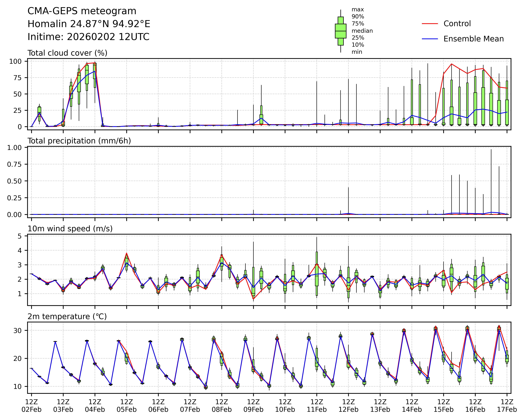Image resolution: width=524 pixels, height=420 pixels.
Task: Click the green box-whisker legend symbol
Action: (341, 31)
